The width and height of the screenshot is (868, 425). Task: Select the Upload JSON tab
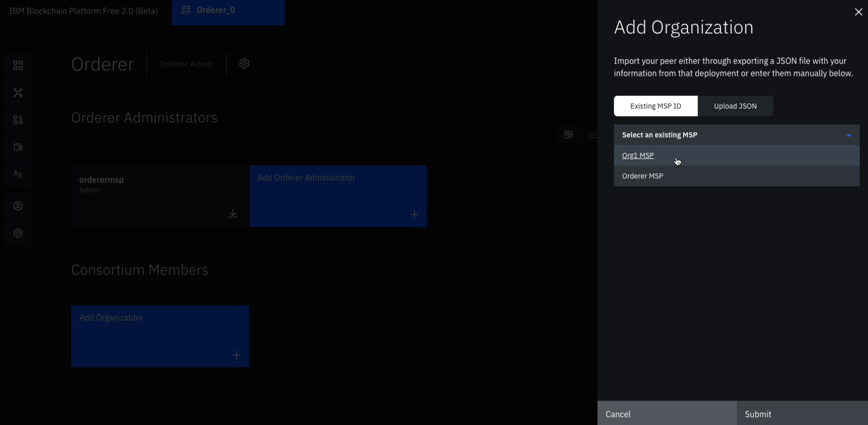pyautogui.click(x=735, y=106)
